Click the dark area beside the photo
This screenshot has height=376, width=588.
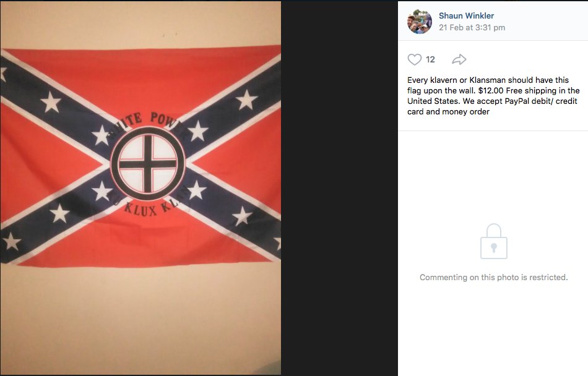tap(339, 188)
